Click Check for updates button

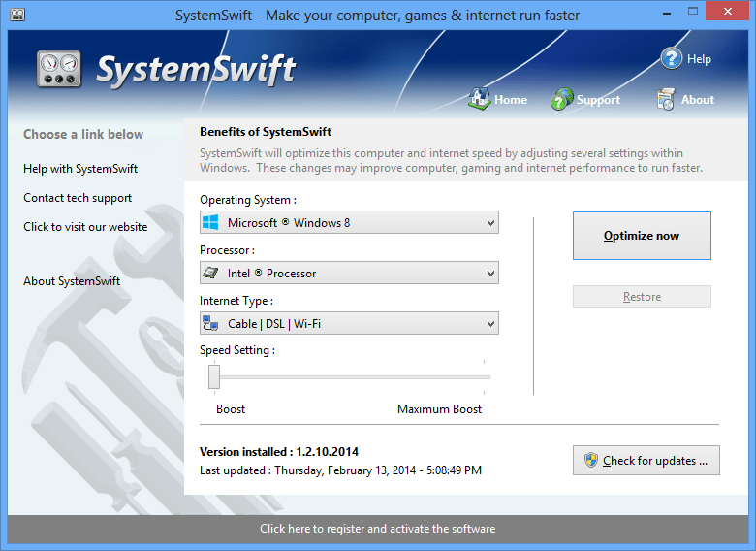click(646, 460)
